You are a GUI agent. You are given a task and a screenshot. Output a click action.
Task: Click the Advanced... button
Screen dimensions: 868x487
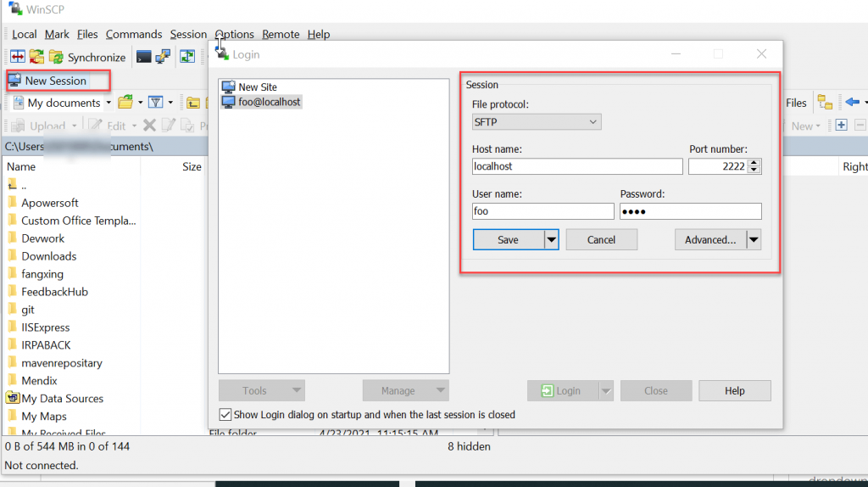pos(710,240)
